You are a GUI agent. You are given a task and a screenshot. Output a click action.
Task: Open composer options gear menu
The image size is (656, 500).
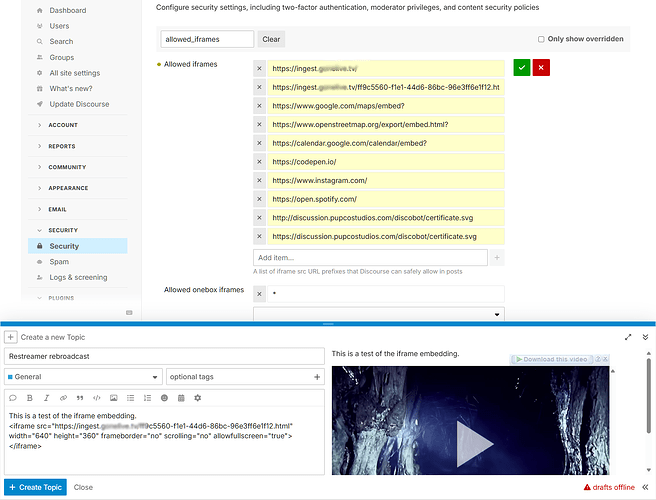pyautogui.click(x=197, y=398)
